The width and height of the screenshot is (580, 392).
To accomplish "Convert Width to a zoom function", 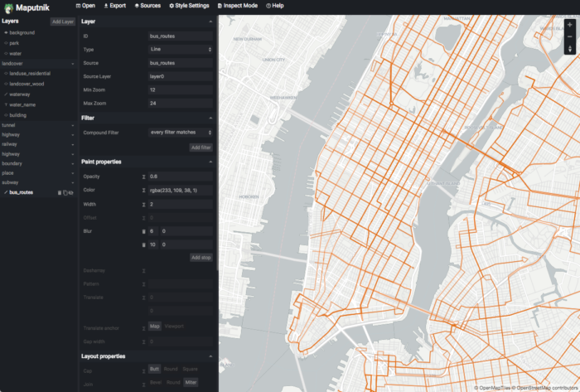I will [143, 205].
